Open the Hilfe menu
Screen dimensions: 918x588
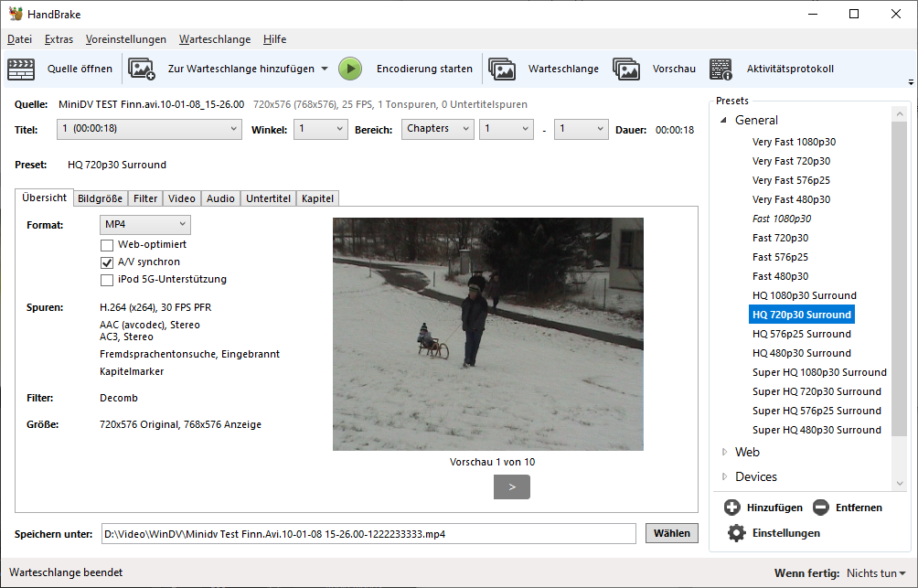click(274, 39)
